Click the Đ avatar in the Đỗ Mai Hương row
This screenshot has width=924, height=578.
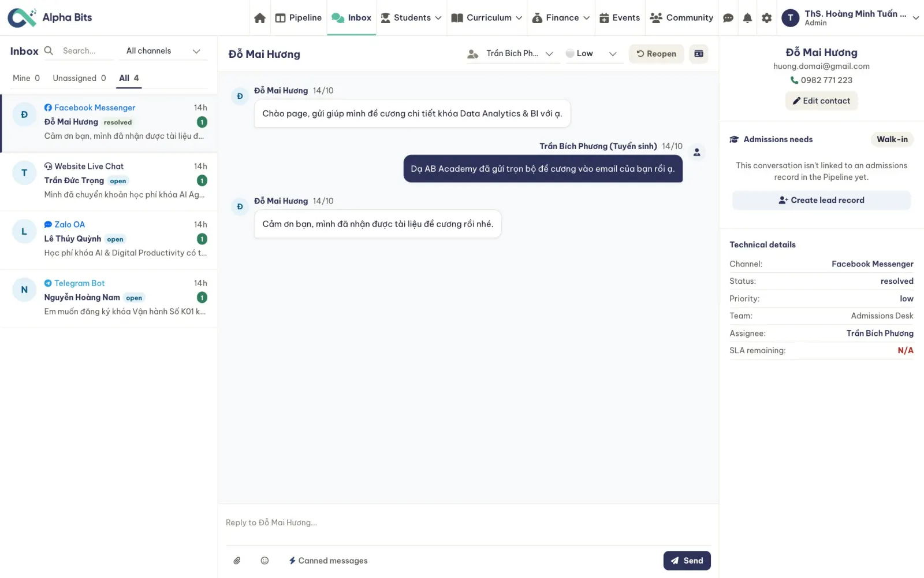(x=24, y=114)
